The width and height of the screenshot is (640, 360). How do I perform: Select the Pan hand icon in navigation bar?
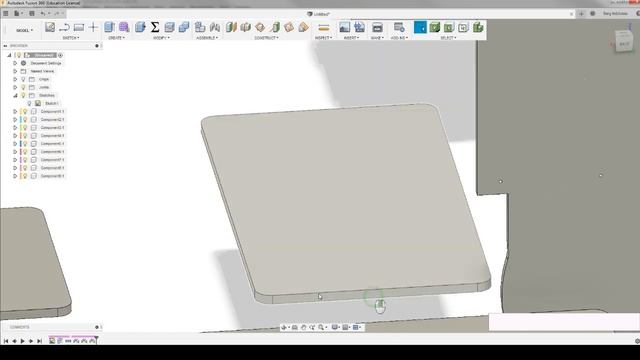tap(304, 327)
